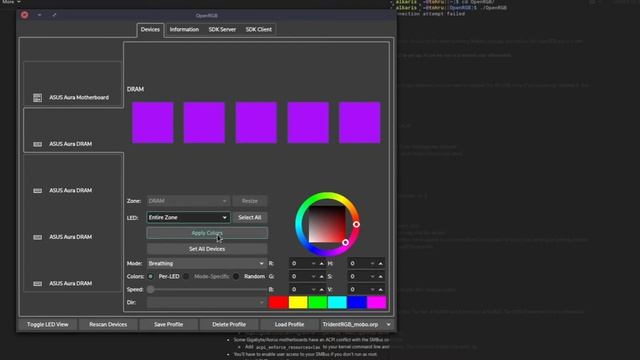Open the SDK Client tab
Image resolution: width=640 pixels, height=360 pixels.
258,30
